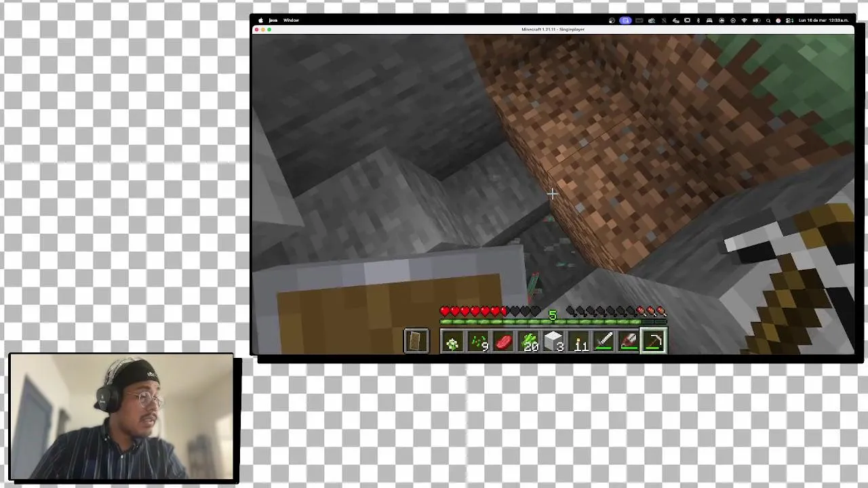Click the experience level number 5
Viewport: 868px width, 488px height.
pyautogui.click(x=553, y=315)
